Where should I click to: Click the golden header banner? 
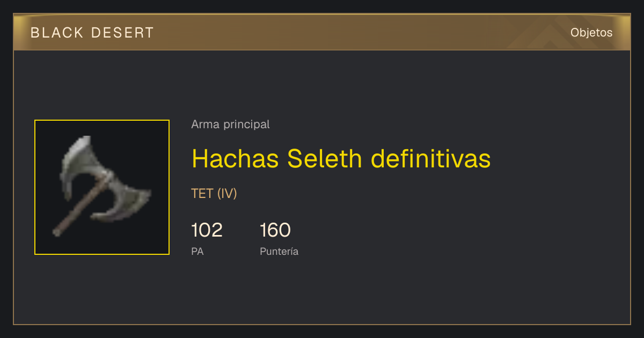[x=322, y=32]
